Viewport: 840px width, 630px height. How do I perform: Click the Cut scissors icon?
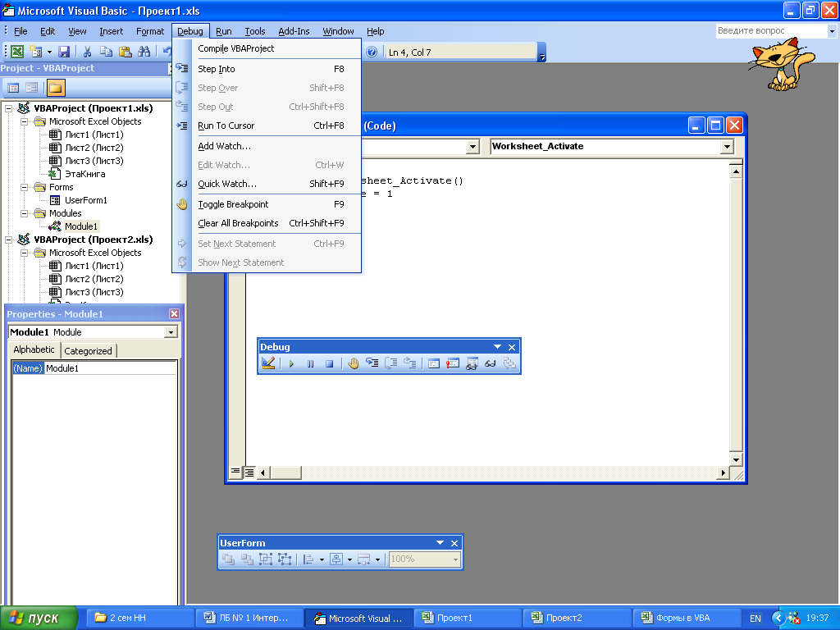click(x=87, y=52)
